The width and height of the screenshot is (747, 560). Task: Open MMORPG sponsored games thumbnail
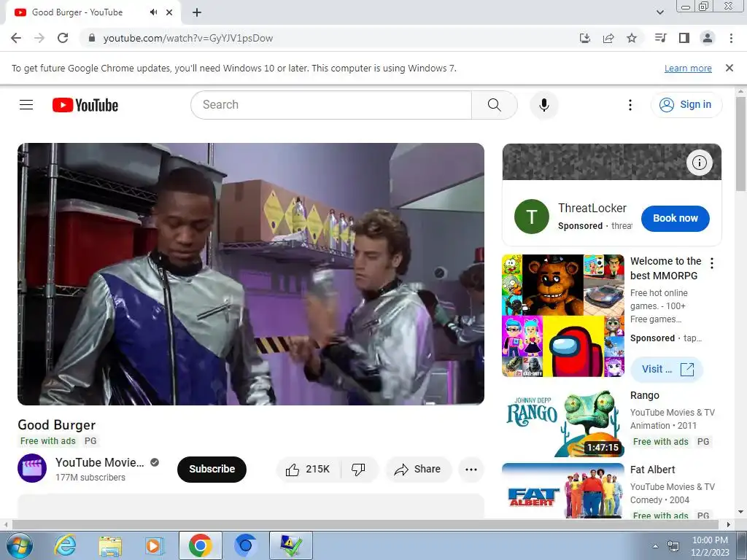pos(562,316)
